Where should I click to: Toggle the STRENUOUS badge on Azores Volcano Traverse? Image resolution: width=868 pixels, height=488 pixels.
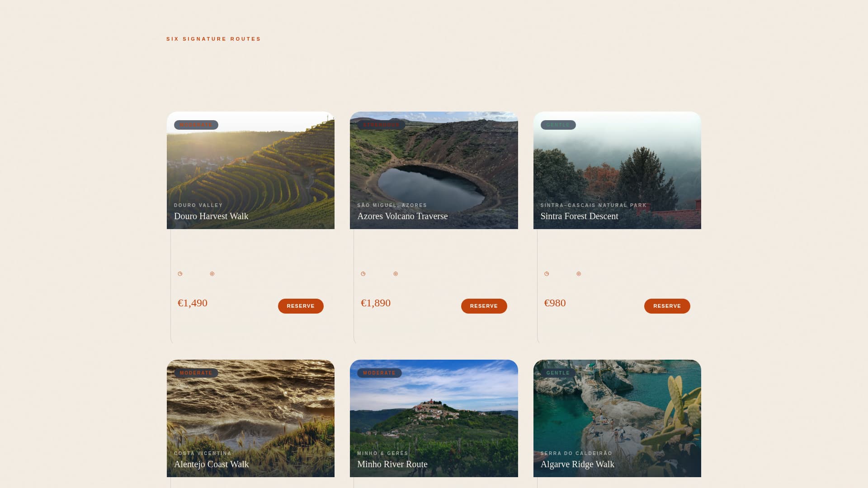[x=379, y=125]
